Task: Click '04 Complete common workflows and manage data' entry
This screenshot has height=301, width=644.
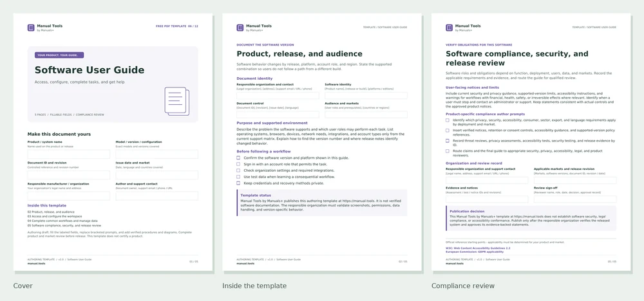Action: click(62, 221)
